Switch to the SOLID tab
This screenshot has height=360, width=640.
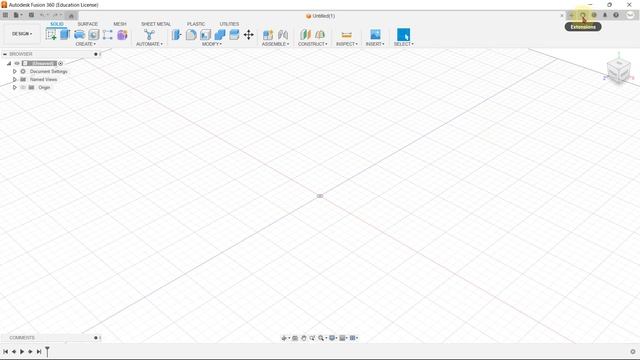(x=56, y=24)
